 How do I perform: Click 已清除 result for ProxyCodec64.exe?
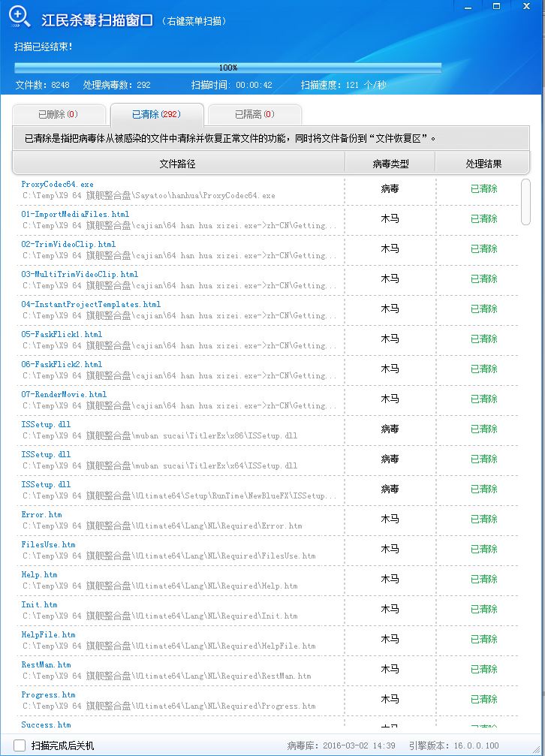[483, 189]
